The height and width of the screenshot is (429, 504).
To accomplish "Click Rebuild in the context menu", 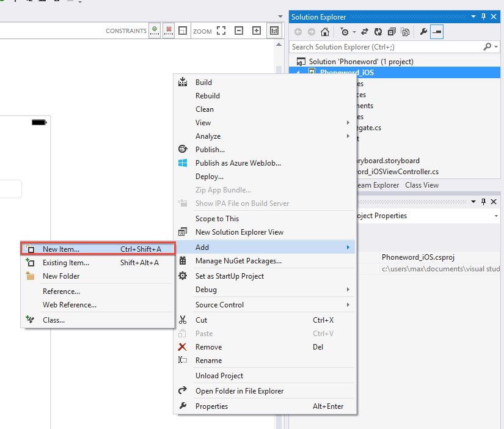I will click(x=208, y=96).
